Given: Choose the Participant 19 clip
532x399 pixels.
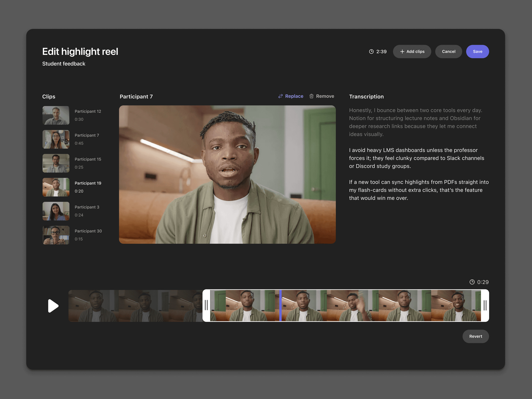Looking at the screenshot, I should click(56, 187).
